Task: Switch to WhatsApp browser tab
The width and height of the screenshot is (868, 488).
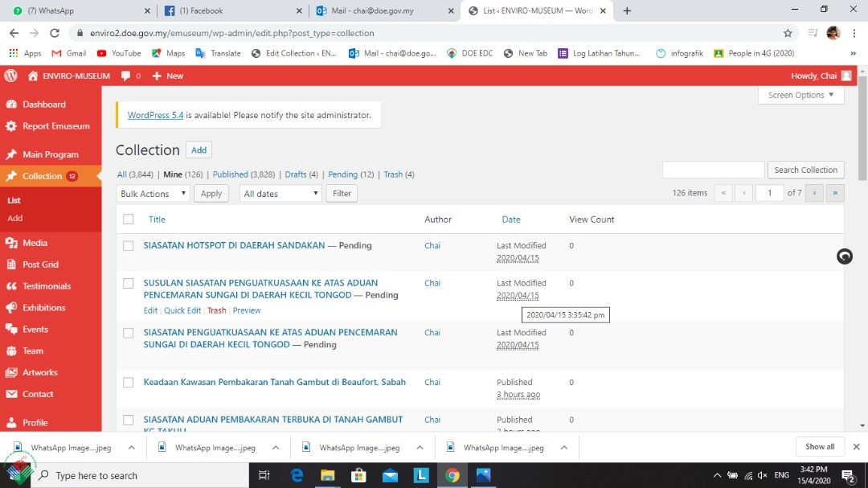Action: (x=81, y=10)
